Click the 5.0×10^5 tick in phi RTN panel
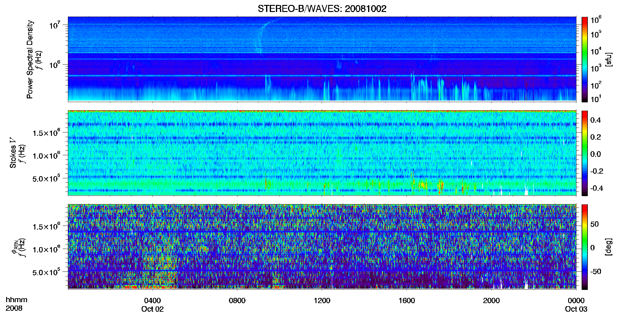 tap(46, 272)
